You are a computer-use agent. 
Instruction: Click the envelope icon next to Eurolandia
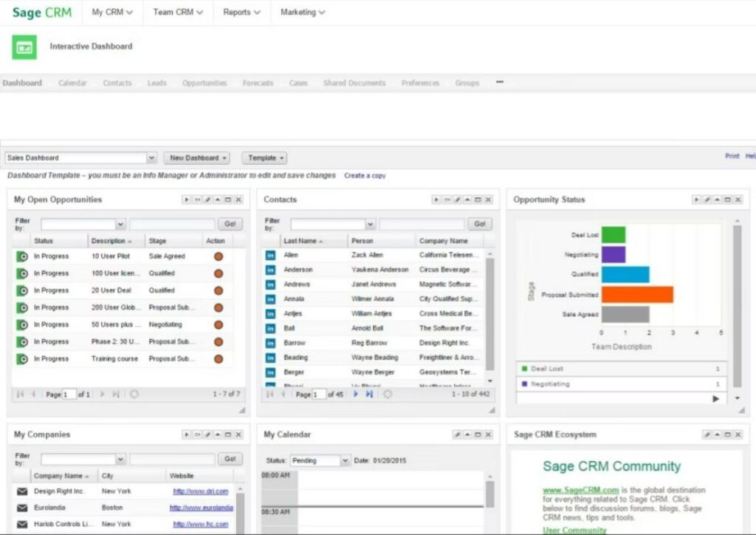21,508
